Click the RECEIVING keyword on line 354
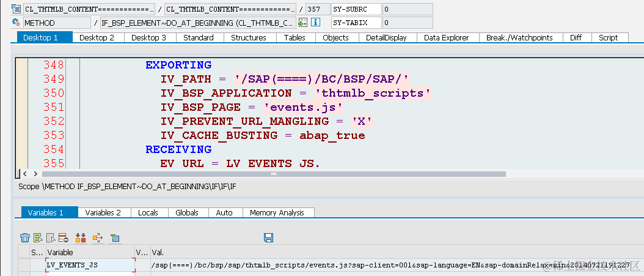The image size is (644, 276). point(178,149)
